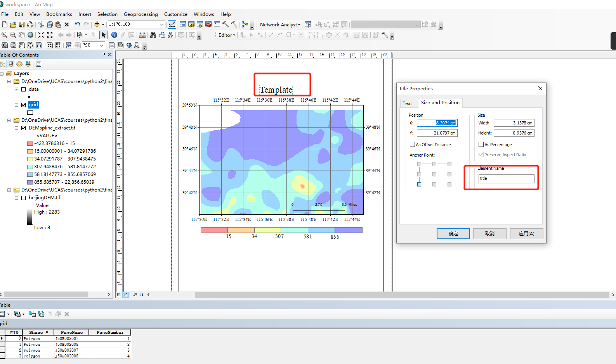Click the red legend swatch for -422 to 15
Screen dimensions: 616x364
30,143
